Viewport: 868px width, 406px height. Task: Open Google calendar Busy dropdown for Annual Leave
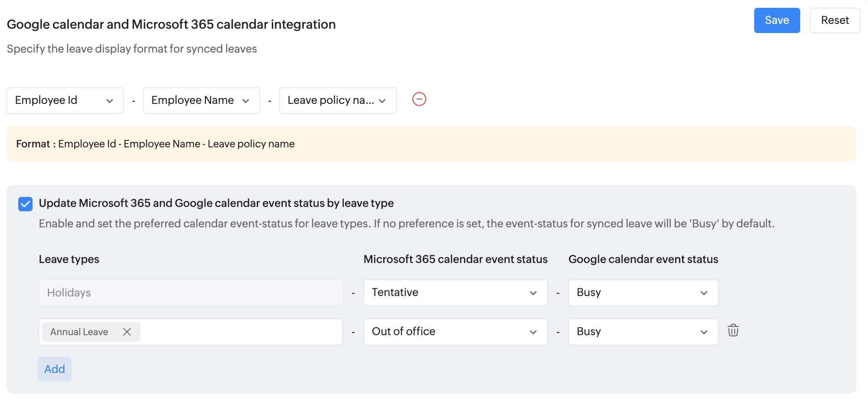click(x=643, y=332)
